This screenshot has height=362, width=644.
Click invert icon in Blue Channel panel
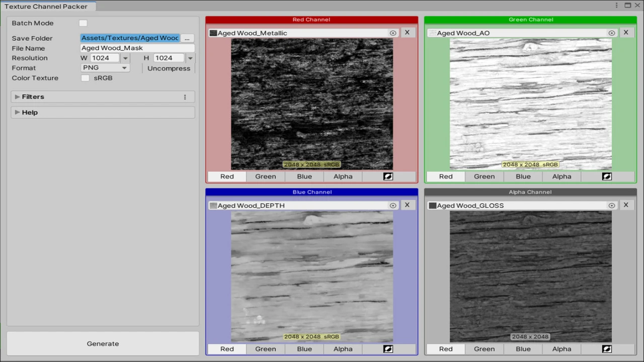[388, 349]
